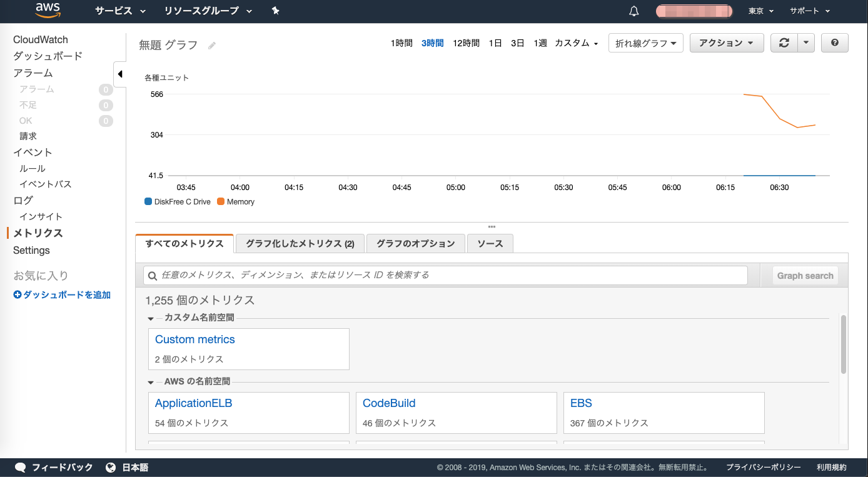Open the Custom metrics namespace
This screenshot has width=868, height=477.
click(194, 339)
